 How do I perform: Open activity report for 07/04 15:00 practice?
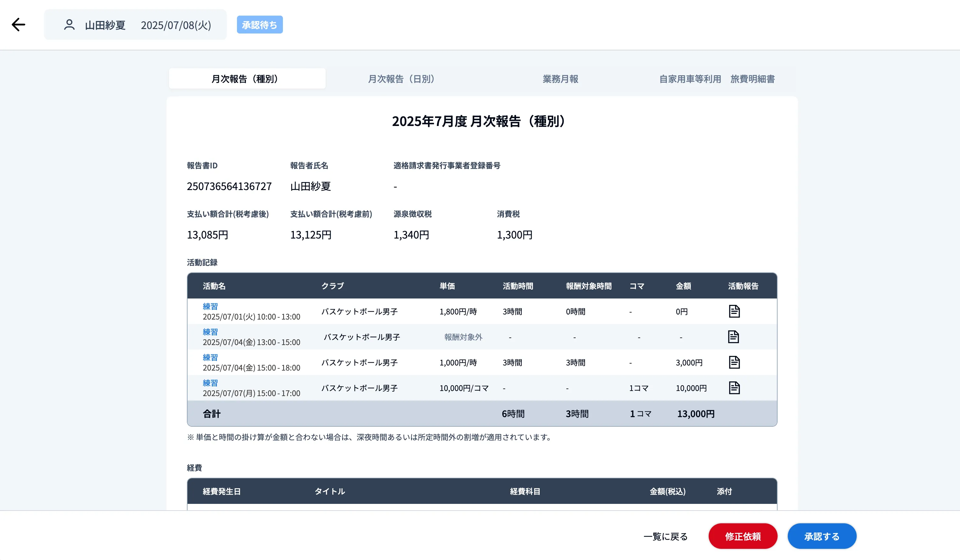734,362
